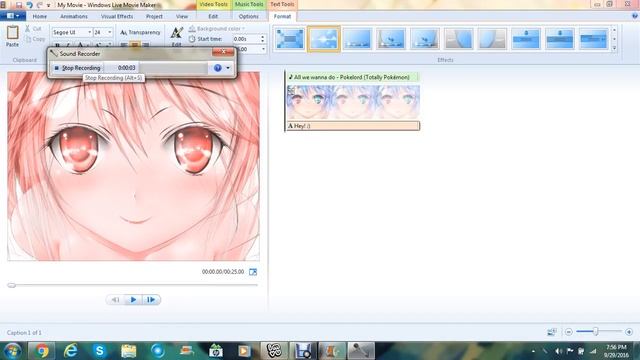Select the eighth caption effect thumbnail

click(x=526, y=39)
